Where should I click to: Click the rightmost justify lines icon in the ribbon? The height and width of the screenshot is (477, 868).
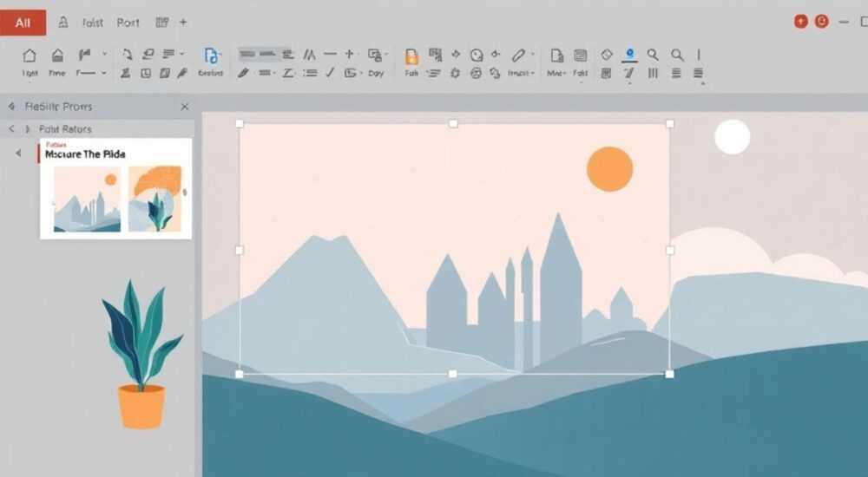pyautogui.click(x=698, y=73)
